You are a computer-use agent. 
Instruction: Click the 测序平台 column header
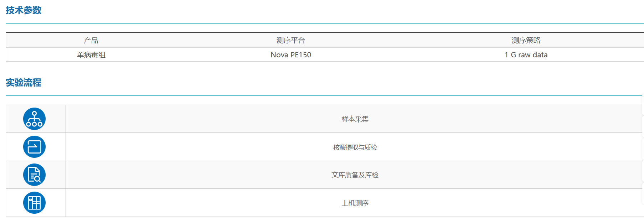pyautogui.click(x=291, y=40)
